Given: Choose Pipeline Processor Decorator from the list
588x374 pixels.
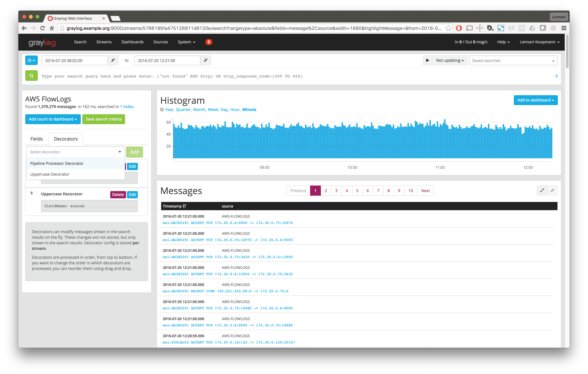Looking at the screenshot, I should coord(57,163).
